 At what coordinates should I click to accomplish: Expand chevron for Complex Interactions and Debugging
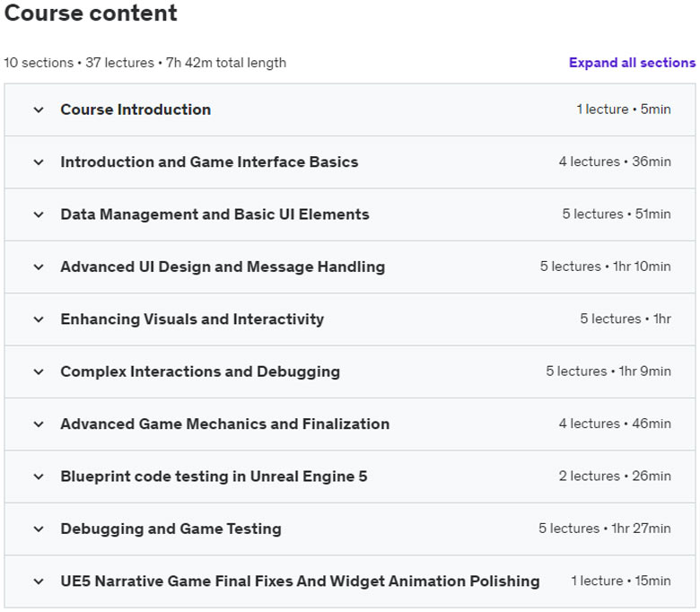coord(39,372)
